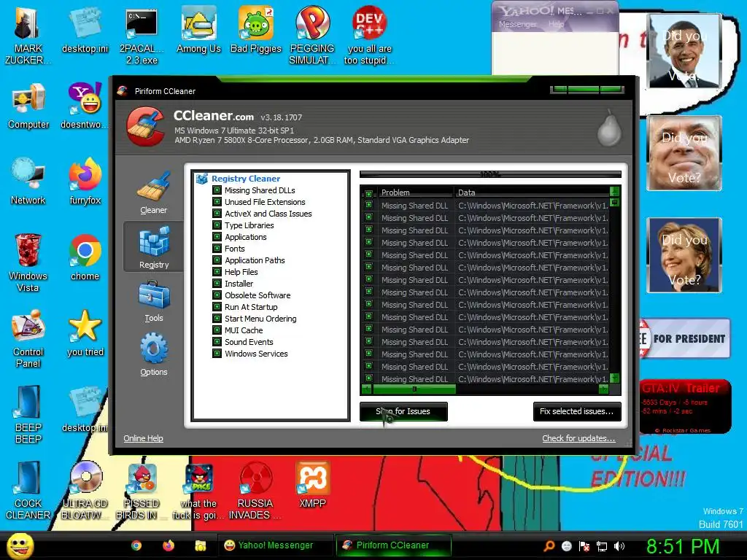Open RUSSIA INVADES desktop shortcut

[255, 491]
